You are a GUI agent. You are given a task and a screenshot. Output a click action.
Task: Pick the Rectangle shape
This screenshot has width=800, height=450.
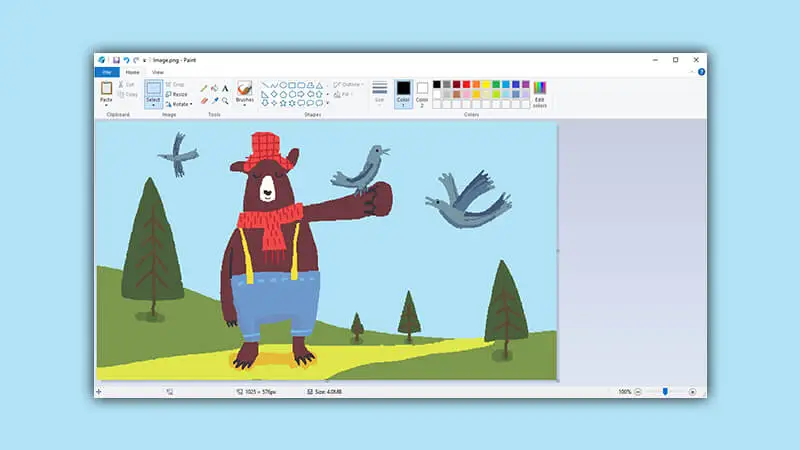click(292, 84)
